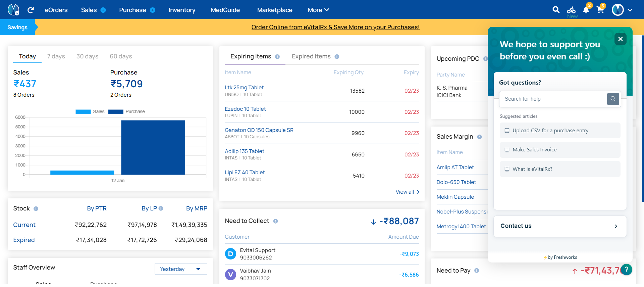Open Ganaton OD 150 Capsule SR item
This screenshot has height=287, width=644.
click(x=259, y=130)
